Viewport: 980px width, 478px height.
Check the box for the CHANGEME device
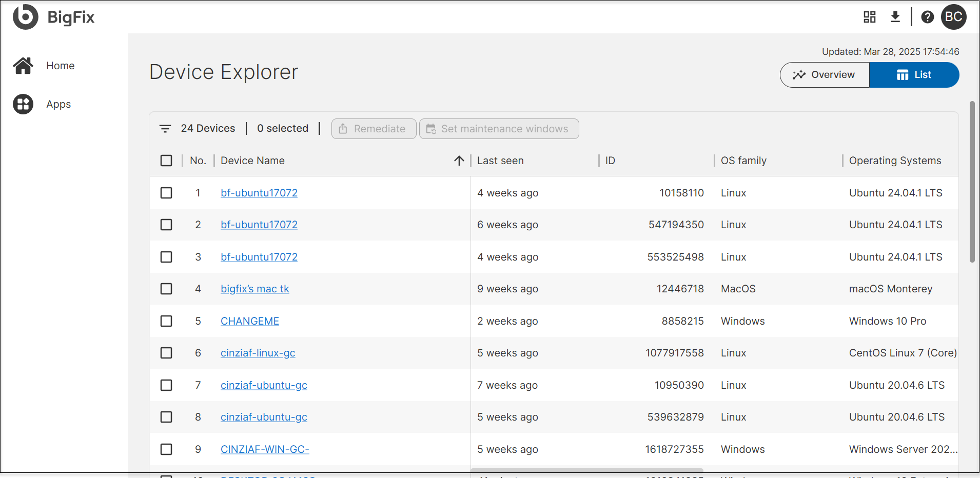[166, 321]
